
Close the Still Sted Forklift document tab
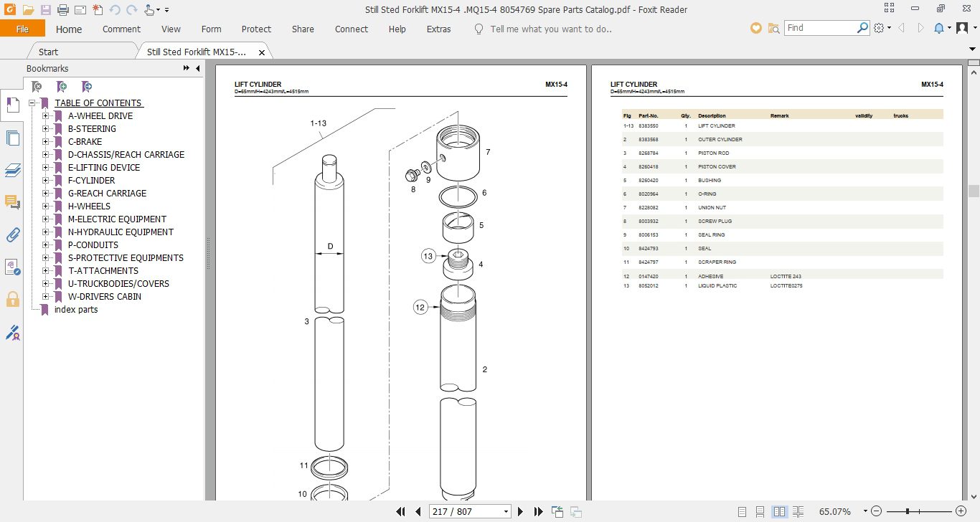pos(262,52)
